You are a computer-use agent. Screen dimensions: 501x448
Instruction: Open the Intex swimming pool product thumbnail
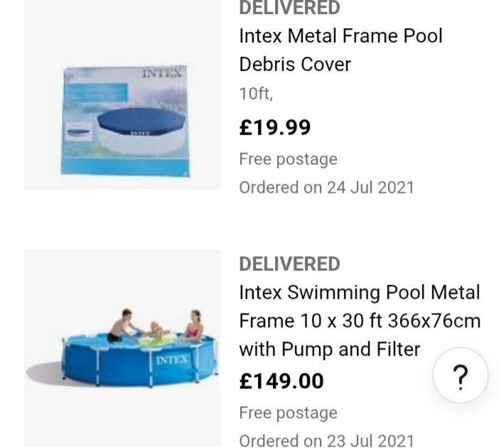pyautogui.click(x=122, y=348)
